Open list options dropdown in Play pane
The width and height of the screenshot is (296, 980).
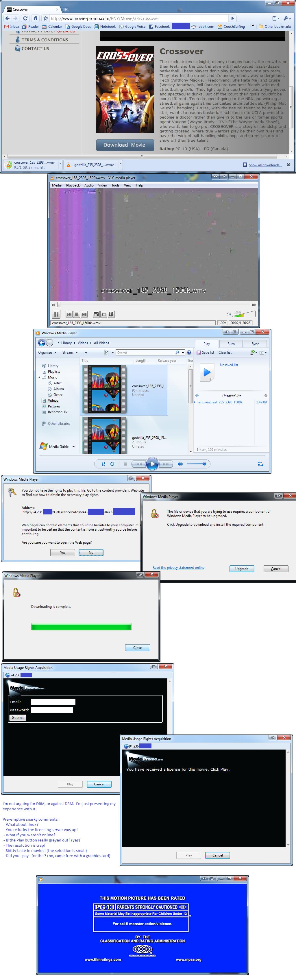tap(263, 352)
